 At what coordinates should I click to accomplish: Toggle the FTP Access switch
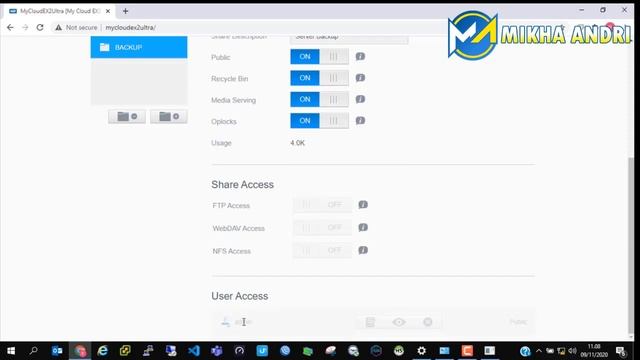(x=322, y=205)
